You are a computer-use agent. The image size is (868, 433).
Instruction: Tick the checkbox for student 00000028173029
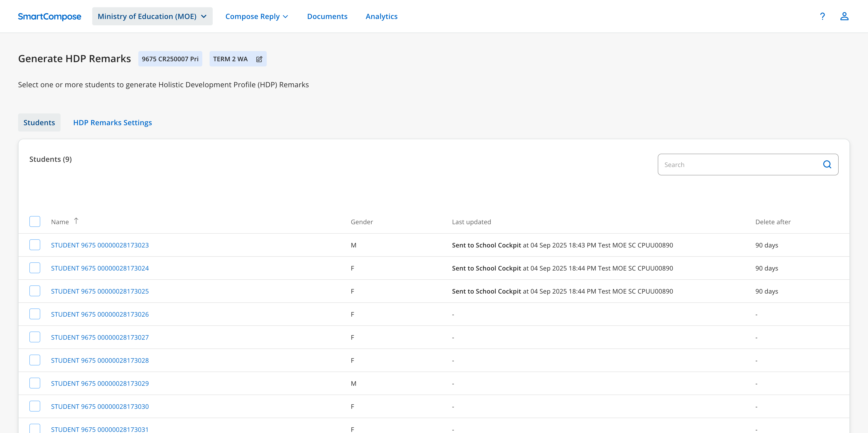35,383
